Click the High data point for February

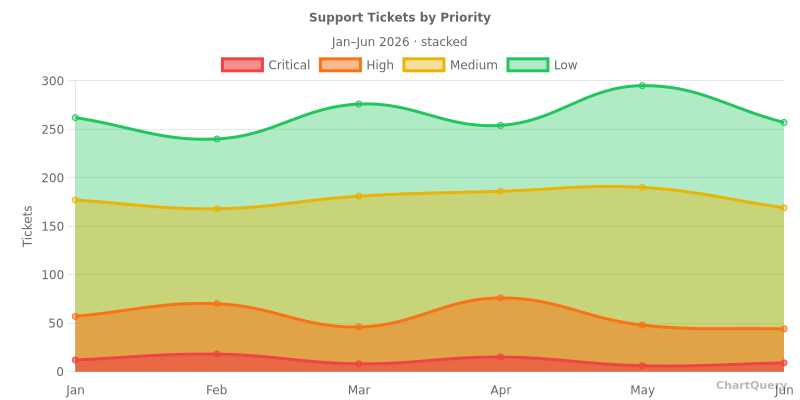pyautogui.click(x=217, y=303)
